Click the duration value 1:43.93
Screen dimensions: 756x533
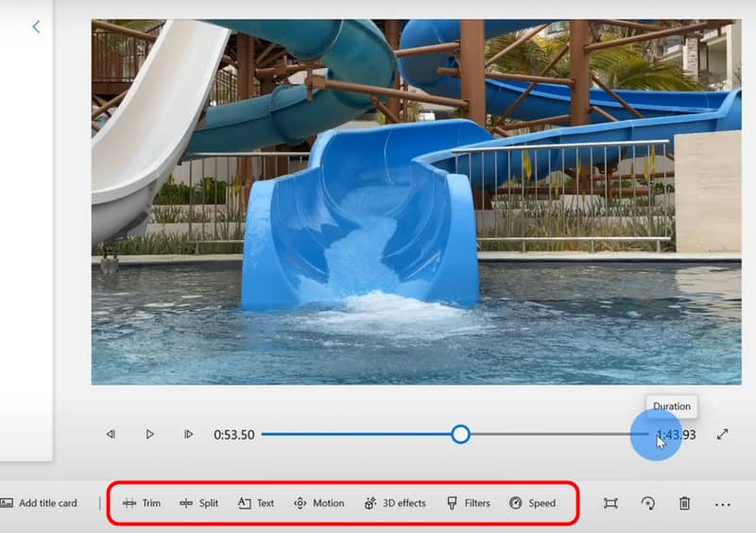click(677, 435)
